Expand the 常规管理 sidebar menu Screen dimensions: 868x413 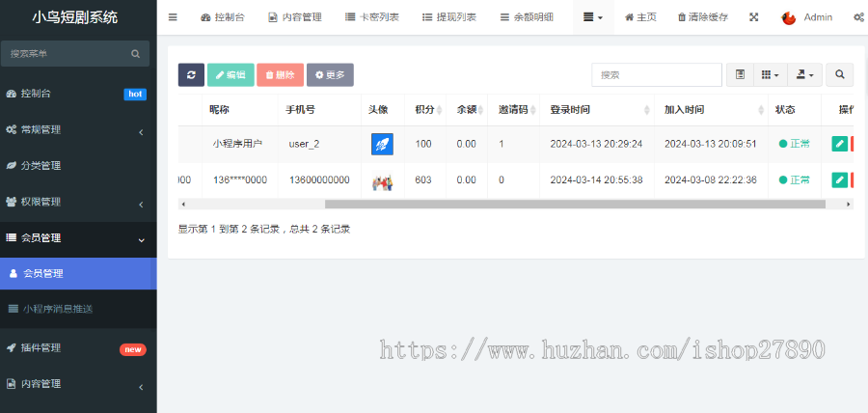tap(78, 129)
